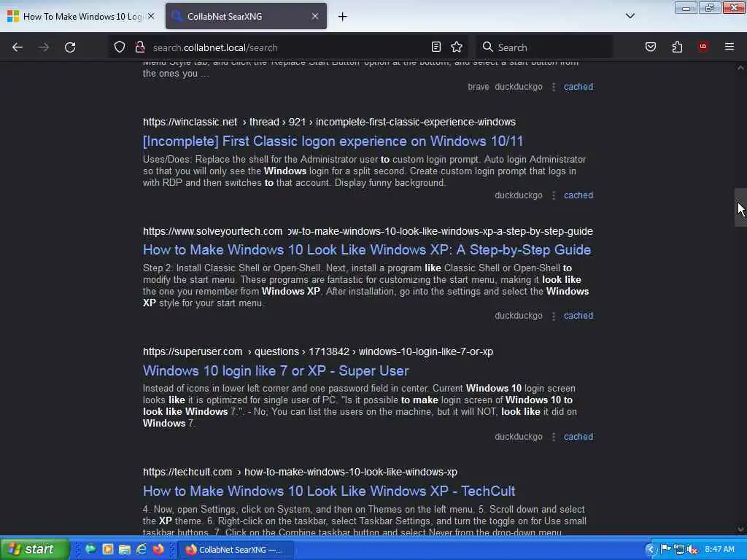Click the muted volume tray icon
Viewport: 747px width, 560px height.
pos(692,550)
